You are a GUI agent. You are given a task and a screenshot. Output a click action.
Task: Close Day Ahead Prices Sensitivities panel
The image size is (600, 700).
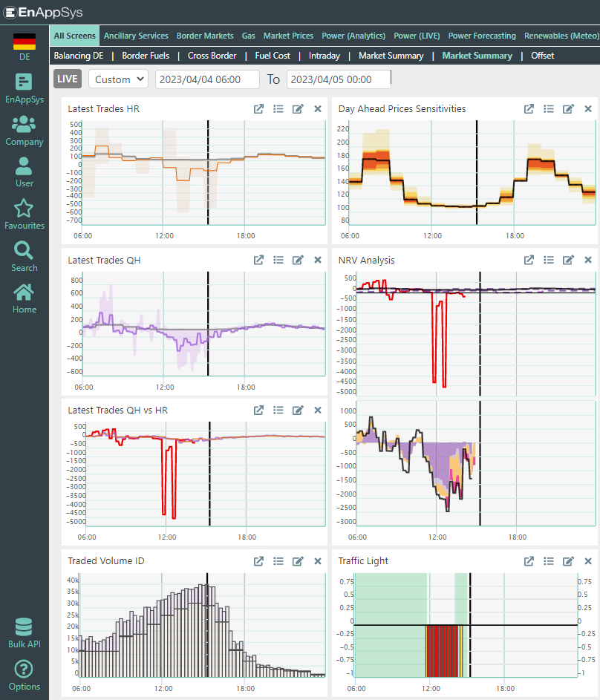[588, 109]
